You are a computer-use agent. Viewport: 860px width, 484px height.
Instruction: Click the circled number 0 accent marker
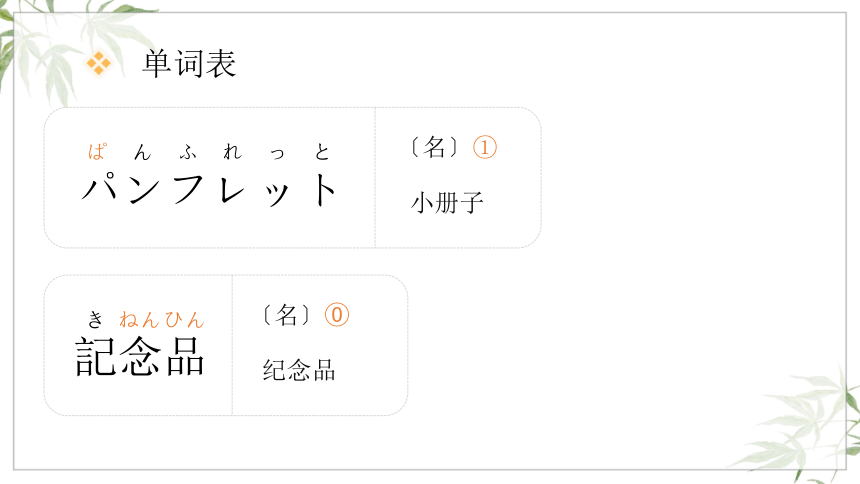pos(337,315)
